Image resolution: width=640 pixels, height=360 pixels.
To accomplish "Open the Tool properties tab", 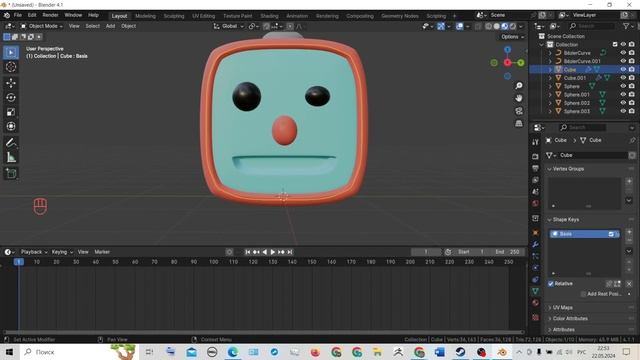I will 536,142.
